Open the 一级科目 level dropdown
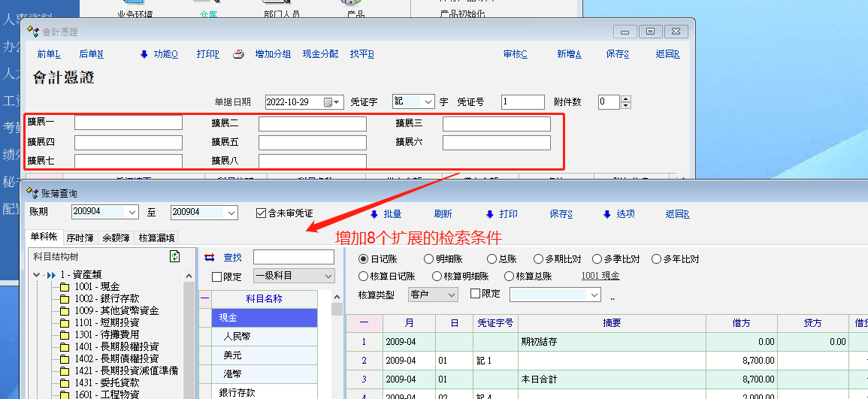The height and width of the screenshot is (399, 868). coord(328,277)
